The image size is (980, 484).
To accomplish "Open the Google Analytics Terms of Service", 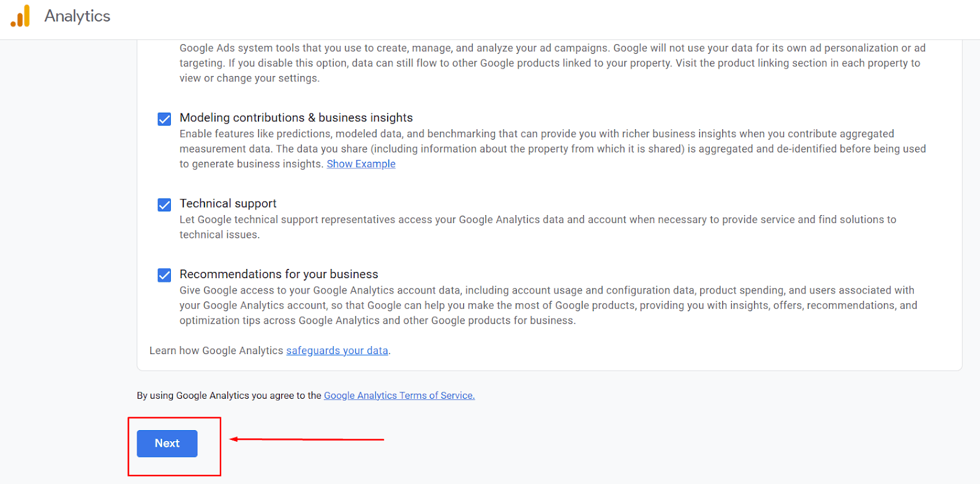I will 399,395.
